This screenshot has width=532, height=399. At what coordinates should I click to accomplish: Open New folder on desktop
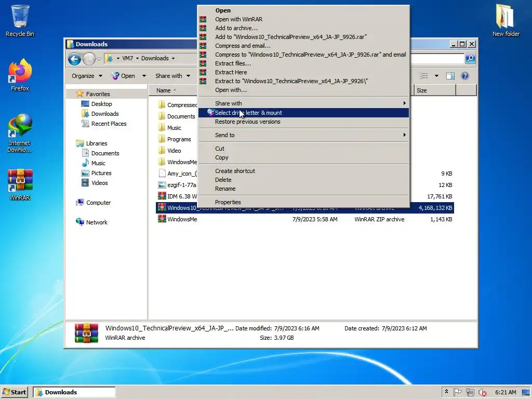pyautogui.click(x=506, y=20)
